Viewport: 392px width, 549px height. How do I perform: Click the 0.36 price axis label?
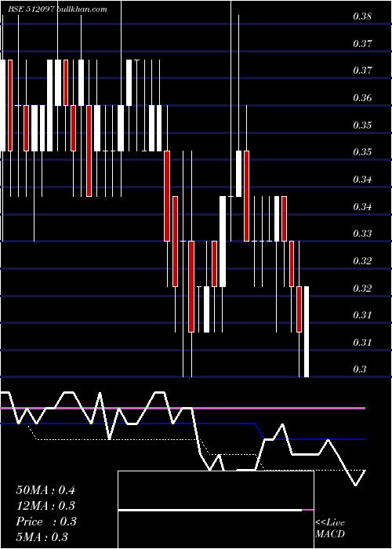pyautogui.click(x=362, y=98)
